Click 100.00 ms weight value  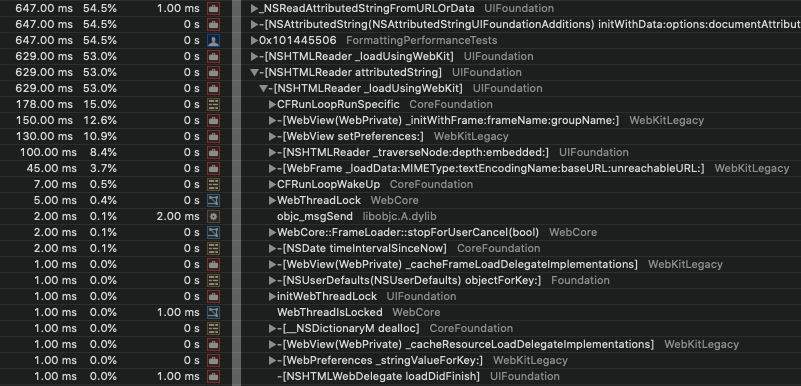pos(48,152)
